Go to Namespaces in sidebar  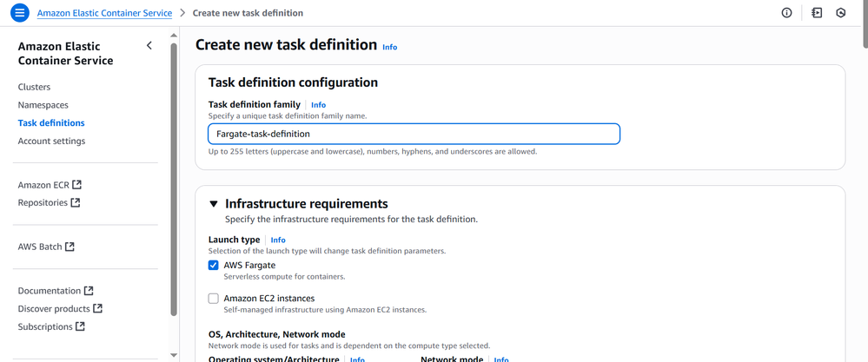43,105
